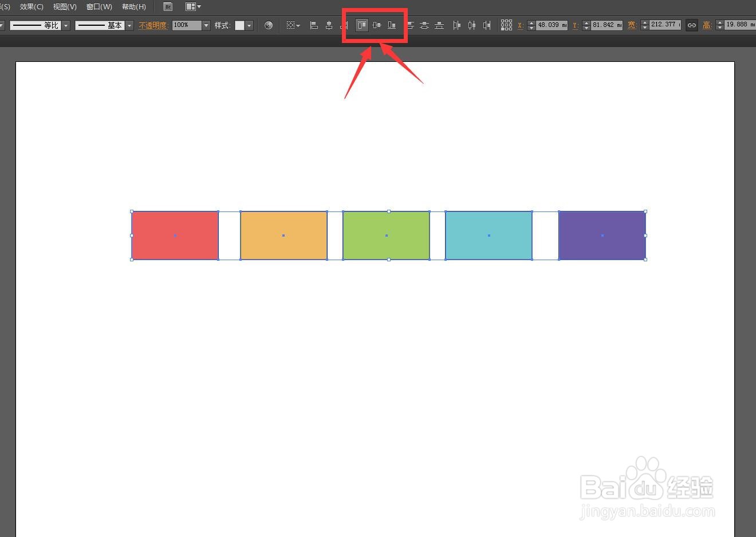The height and width of the screenshot is (537, 756).
Task: Click the horizontal align right icon
Action: [x=345, y=25]
